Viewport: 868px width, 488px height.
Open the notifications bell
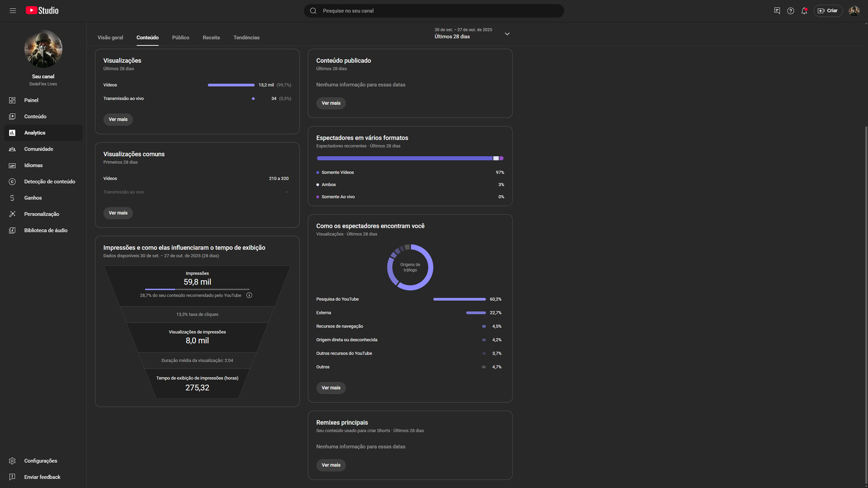pos(804,11)
